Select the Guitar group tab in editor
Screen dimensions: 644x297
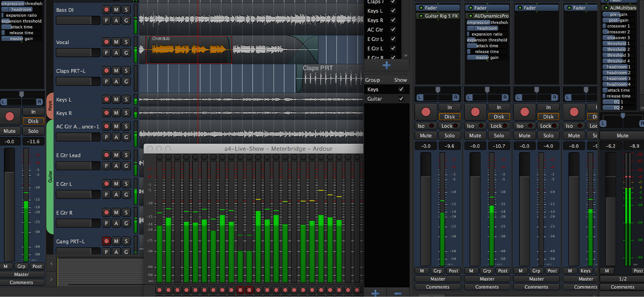50,177
